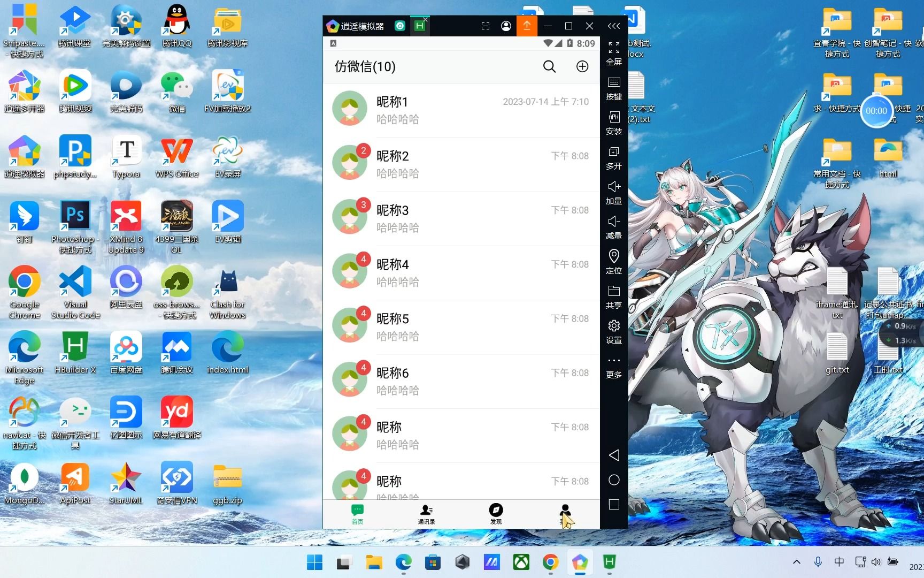The height and width of the screenshot is (578, 924).
Task: Click the microphone tray icon
Action: (818, 562)
